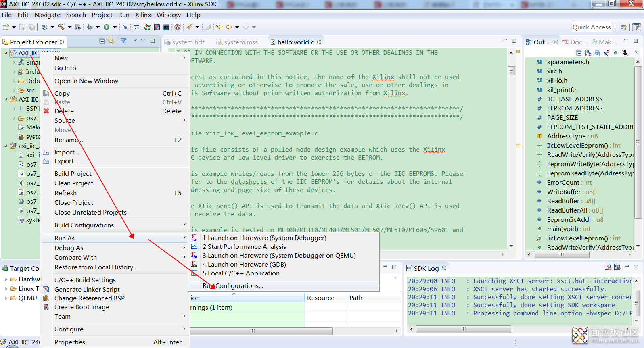The height and width of the screenshot is (348, 644).
Task: Open Project Explorer view menu triangle
Action: pos(135,40)
